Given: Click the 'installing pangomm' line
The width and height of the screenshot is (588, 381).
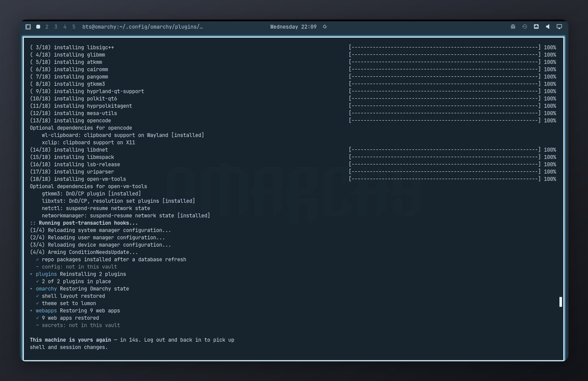Looking at the screenshot, I should (69, 77).
